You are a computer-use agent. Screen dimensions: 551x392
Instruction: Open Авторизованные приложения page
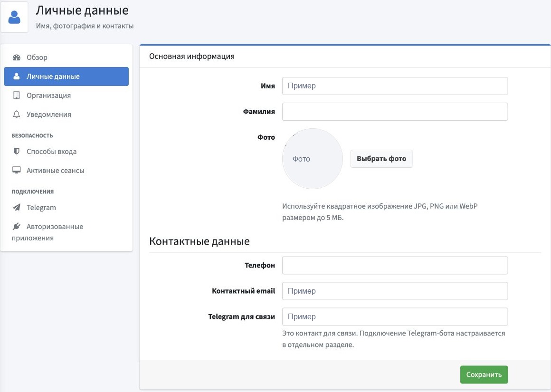[66, 232]
